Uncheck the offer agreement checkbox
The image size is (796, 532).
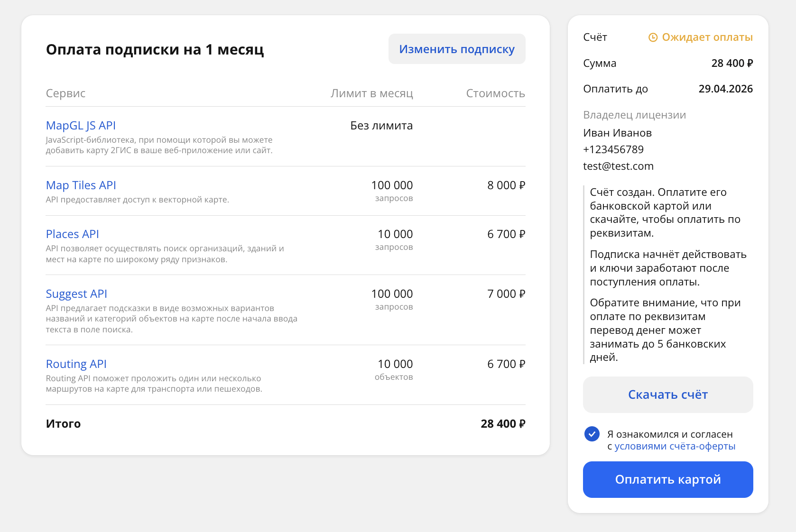tap(592, 434)
